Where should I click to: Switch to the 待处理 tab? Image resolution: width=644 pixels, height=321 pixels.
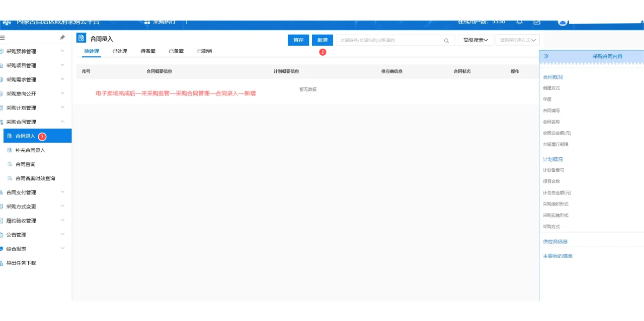pos(91,51)
